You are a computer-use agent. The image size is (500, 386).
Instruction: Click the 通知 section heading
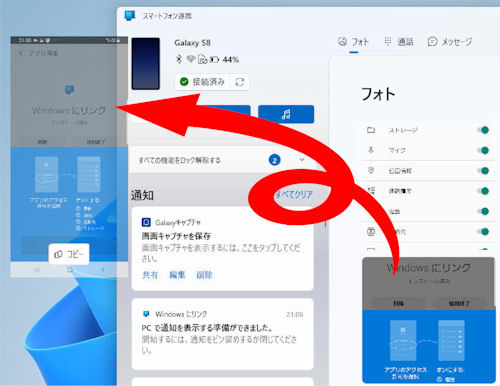tap(142, 195)
